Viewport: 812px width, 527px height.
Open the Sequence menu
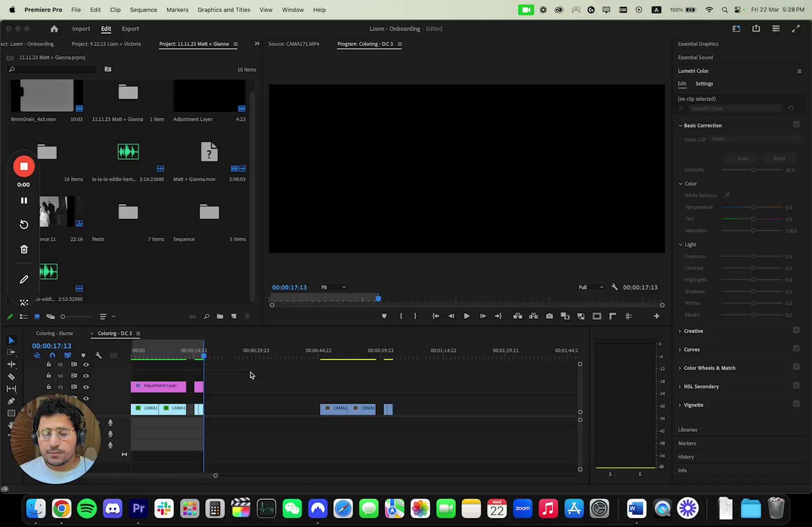[143, 10]
